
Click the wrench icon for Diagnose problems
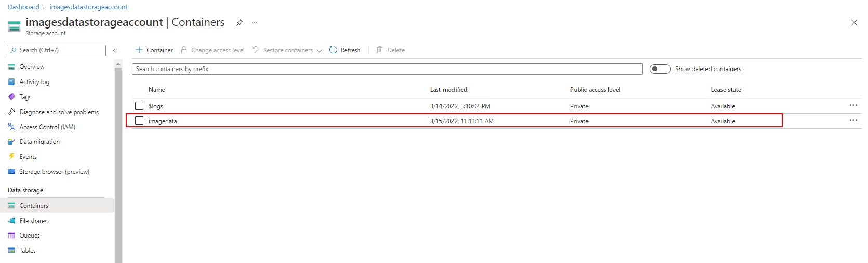coord(11,112)
